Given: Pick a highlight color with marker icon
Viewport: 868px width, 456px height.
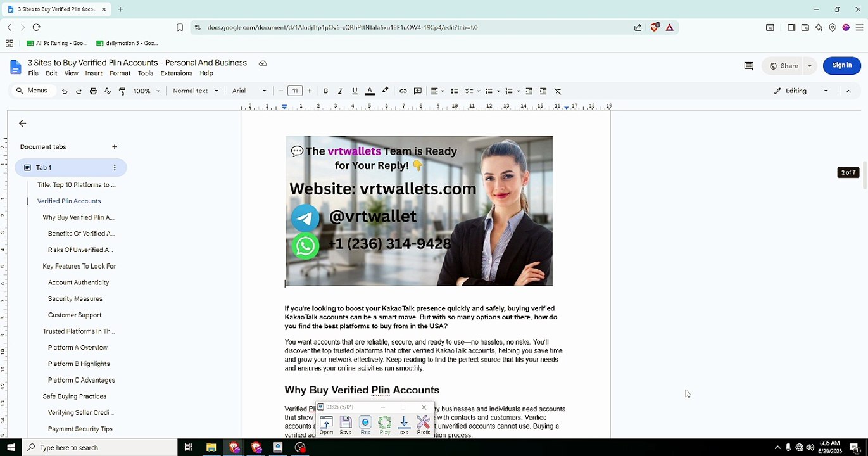Looking at the screenshot, I should (385, 91).
